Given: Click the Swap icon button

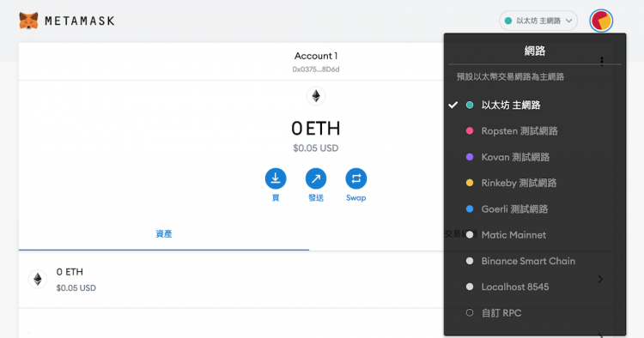Looking at the screenshot, I should click(356, 178).
